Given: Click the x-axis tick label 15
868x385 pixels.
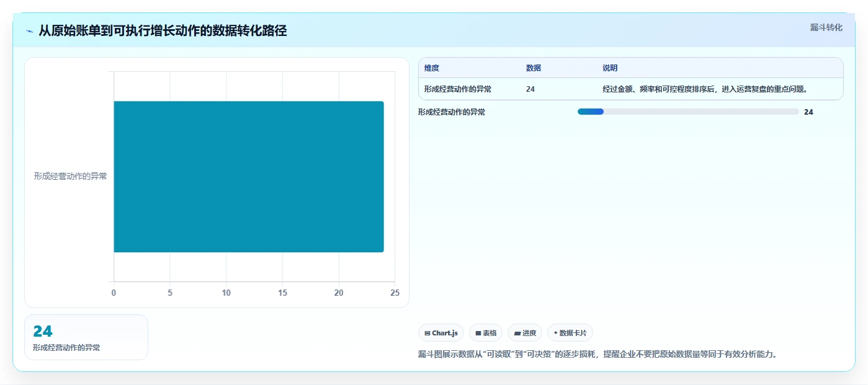Looking at the screenshot, I should tap(282, 293).
